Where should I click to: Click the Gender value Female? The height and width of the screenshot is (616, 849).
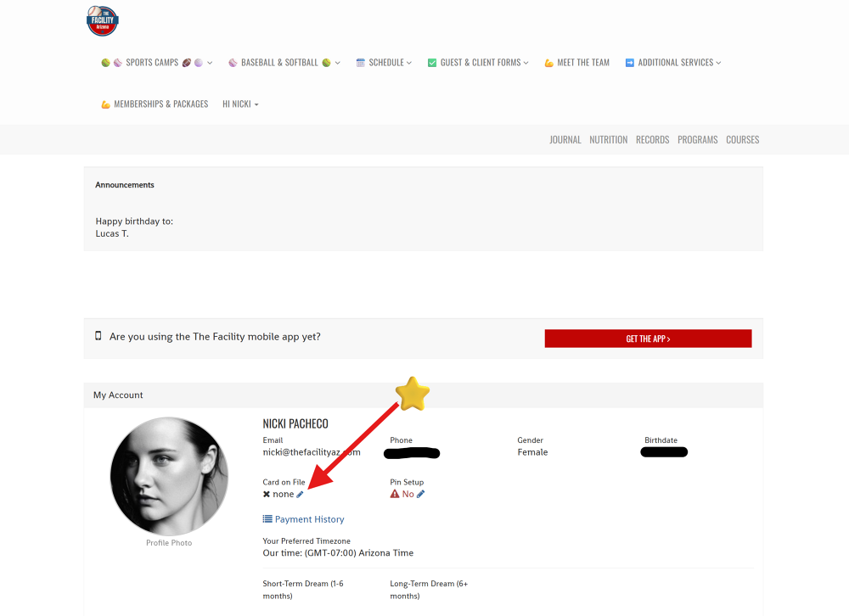pyautogui.click(x=532, y=452)
